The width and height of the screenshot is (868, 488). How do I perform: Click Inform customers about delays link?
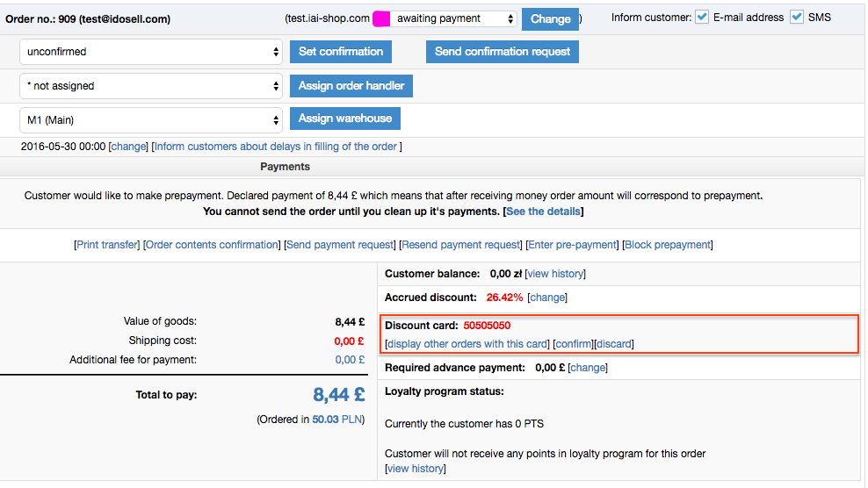[x=276, y=147]
